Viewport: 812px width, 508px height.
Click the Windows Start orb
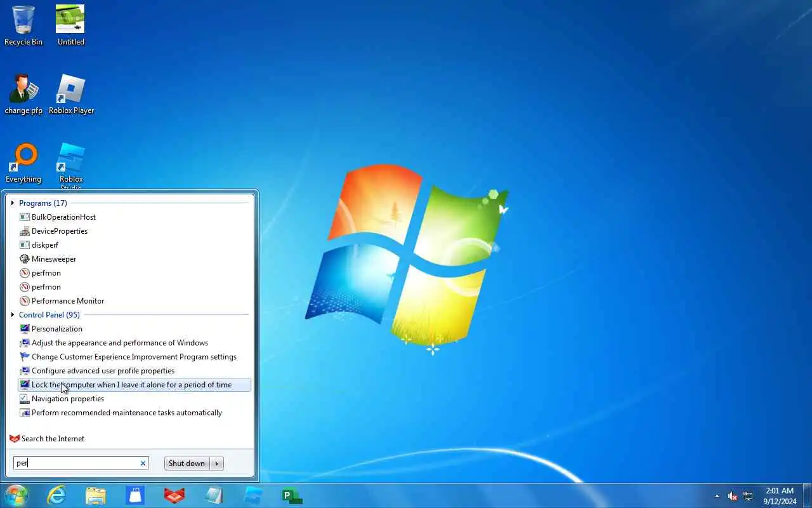[x=16, y=495]
